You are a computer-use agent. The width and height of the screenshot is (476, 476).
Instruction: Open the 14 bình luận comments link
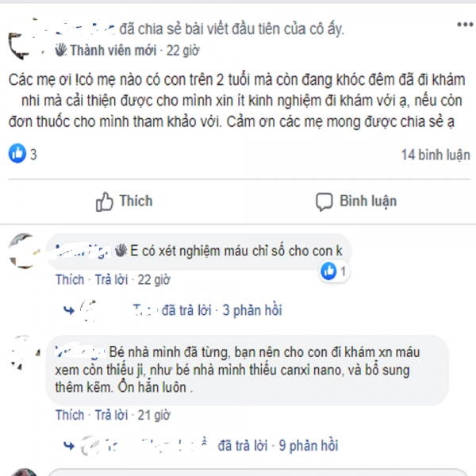pos(436,155)
